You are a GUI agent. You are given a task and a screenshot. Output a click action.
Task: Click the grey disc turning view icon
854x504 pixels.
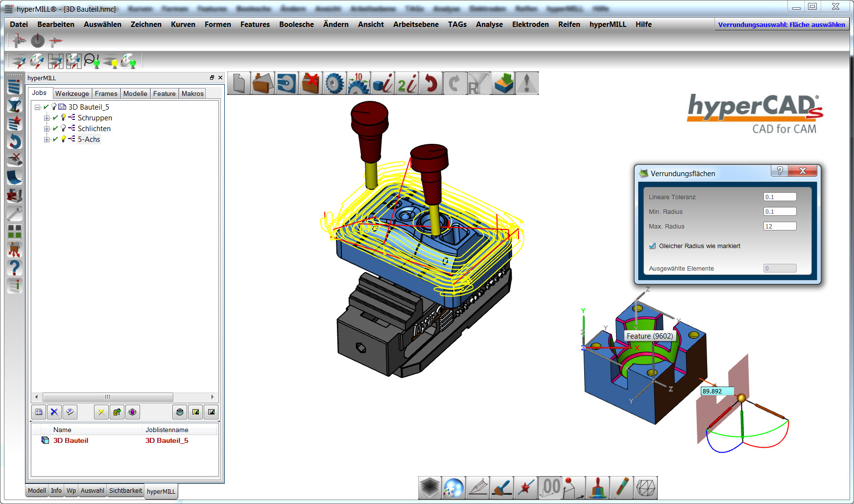tap(38, 41)
